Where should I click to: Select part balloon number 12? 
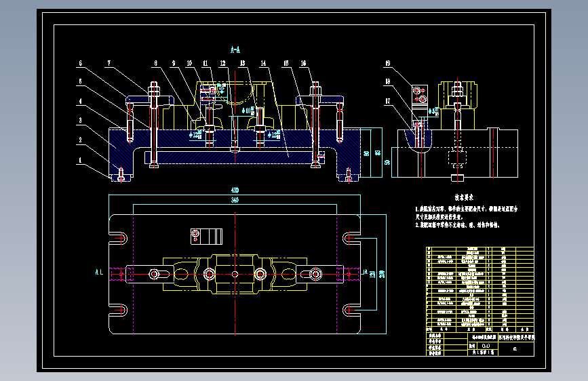coord(222,63)
